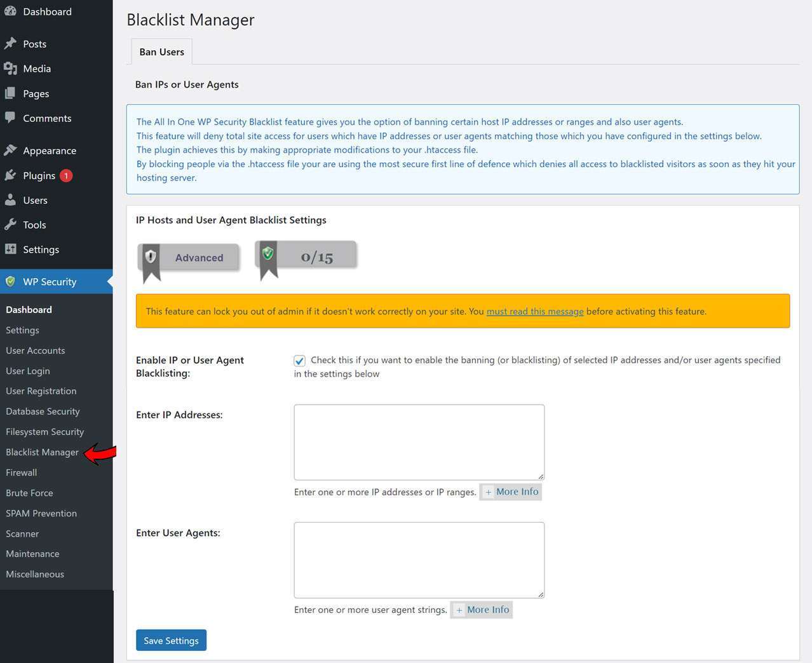Click the 'Enable IP or User Agent Blacklisting:' label
The height and width of the screenshot is (663, 812).
coord(190,366)
